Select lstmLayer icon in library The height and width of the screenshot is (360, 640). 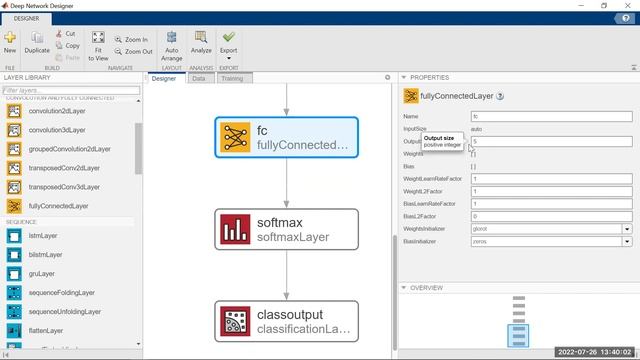point(14,236)
